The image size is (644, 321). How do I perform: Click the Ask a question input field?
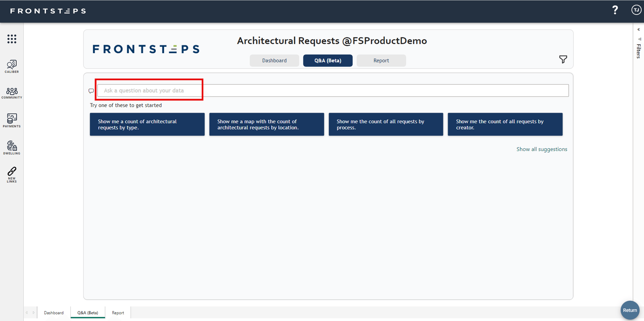click(x=333, y=91)
